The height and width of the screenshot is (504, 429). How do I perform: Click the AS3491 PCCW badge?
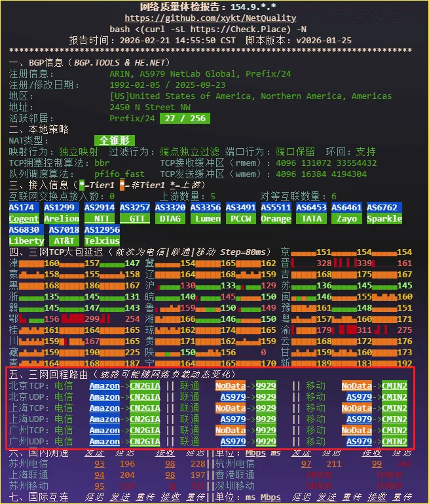pyautogui.click(x=241, y=213)
